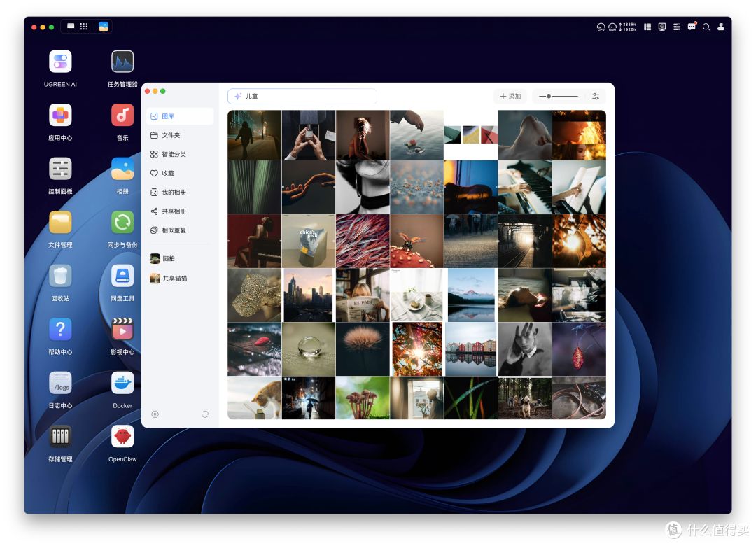Open 文件管理 file manager icon
The image size is (756, 546).
[x=60, y=223]
